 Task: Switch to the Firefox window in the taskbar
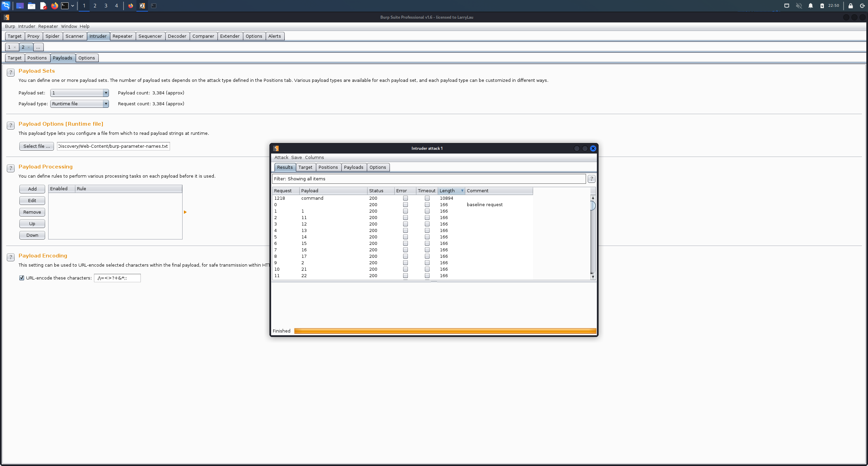pos(131,6)
